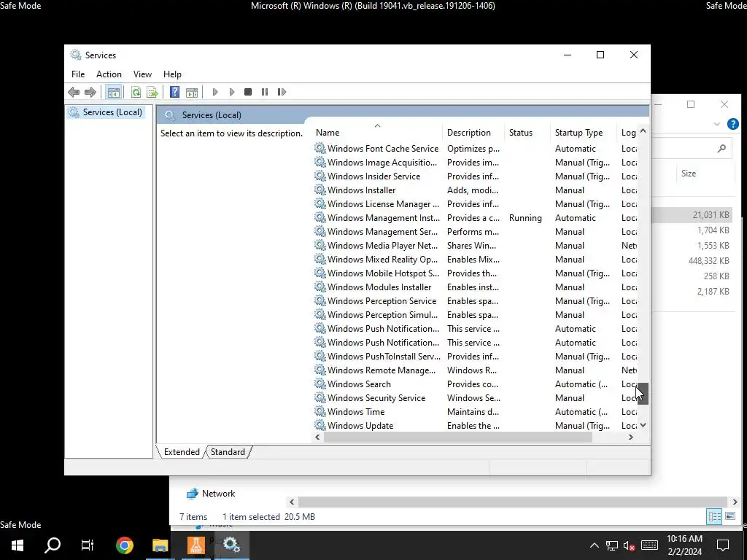747x560 pixels.
Task: Click the Refresh toolbar icon
Action: [x=136, y=92]
